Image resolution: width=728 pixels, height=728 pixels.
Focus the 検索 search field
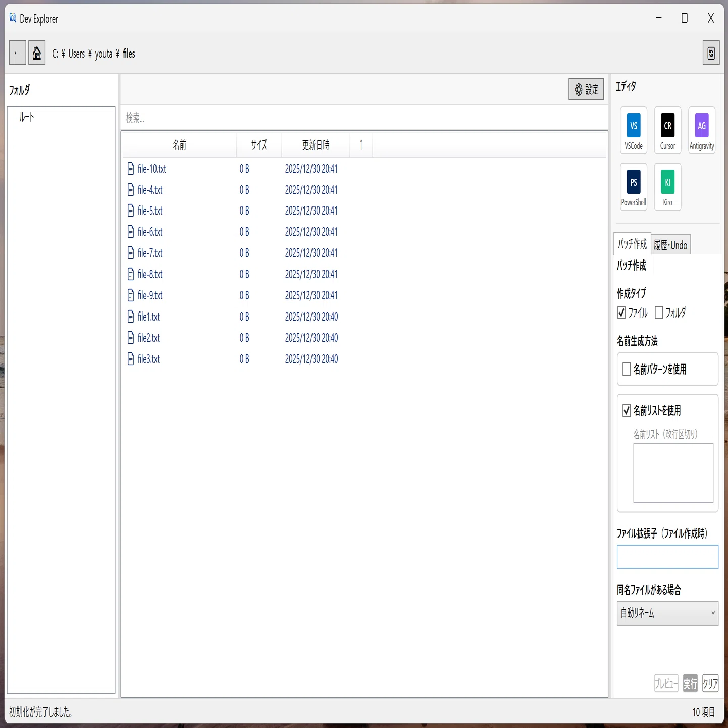click(364, 118)
